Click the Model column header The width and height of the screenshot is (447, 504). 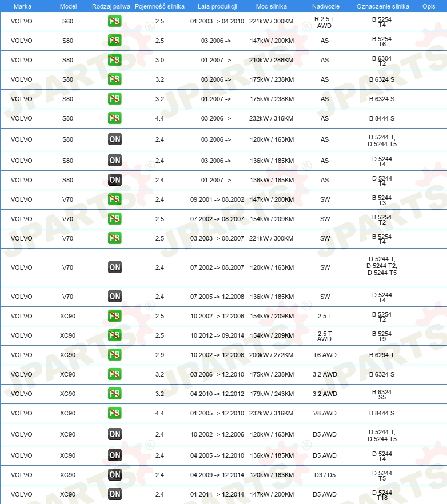(x=68, y=6)
